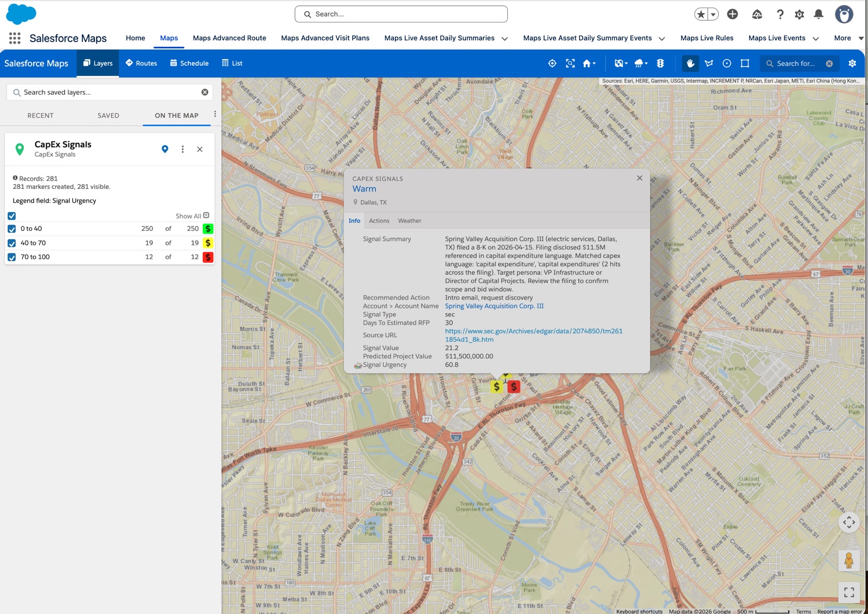Toggle the legend select-all checkbox
This screenshot has height=614, width=868.
[x=11, y=216]
